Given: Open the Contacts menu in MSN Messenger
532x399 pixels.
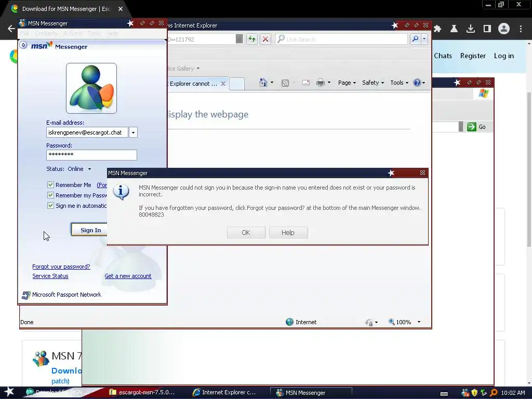Looking at the screenshot, I should (46, 33).
